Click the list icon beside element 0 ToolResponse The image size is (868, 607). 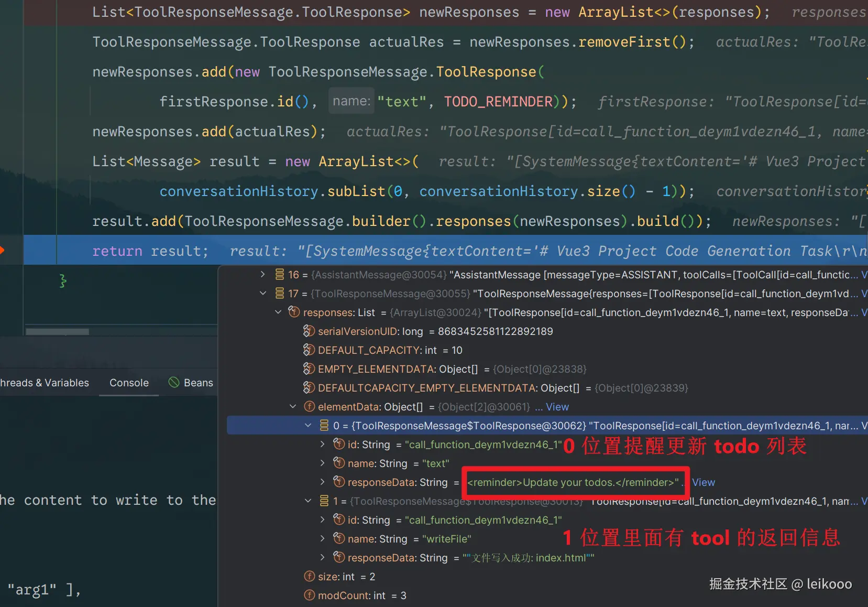pyautogui.click(x=325, y=425)
